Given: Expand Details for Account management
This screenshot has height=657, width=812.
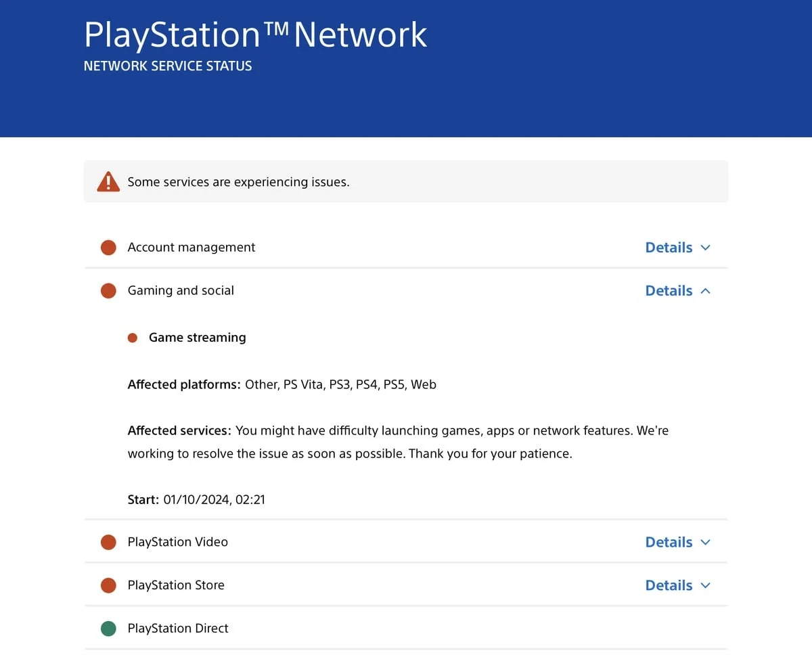Looking at the screenshot, I should point(677,247).
